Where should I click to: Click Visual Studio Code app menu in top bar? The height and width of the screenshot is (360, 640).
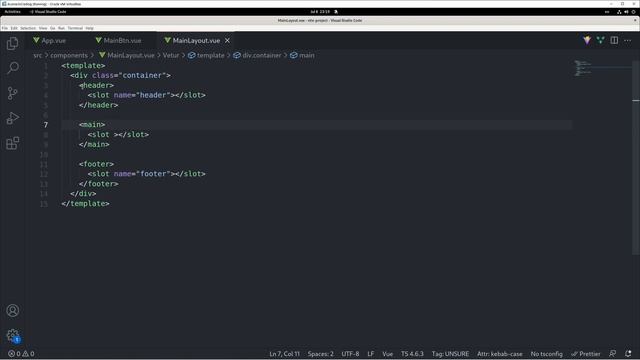click(x=48, y=12)
